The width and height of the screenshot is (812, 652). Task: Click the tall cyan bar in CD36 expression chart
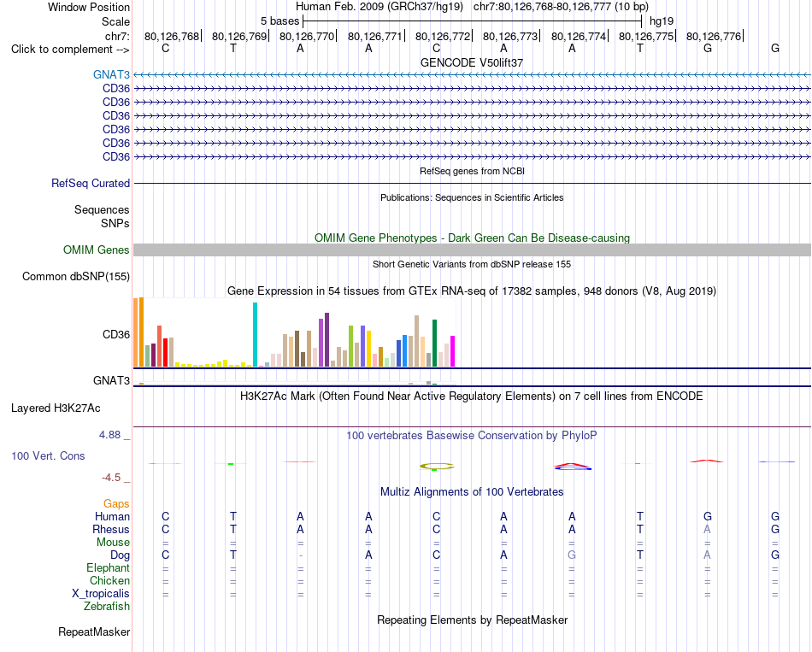coord(255,334)
